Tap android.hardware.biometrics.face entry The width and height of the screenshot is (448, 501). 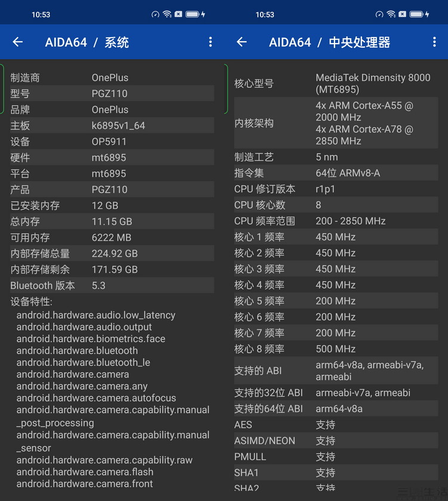point(91,339)
